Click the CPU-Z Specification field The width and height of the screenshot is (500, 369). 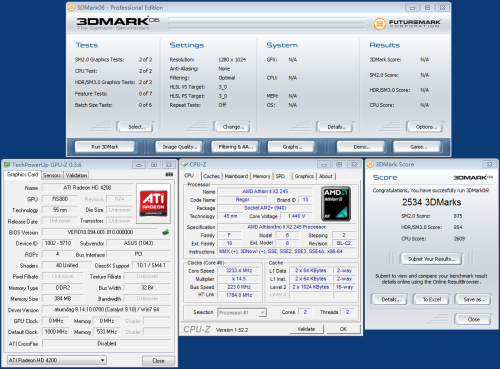click(287, 227)
